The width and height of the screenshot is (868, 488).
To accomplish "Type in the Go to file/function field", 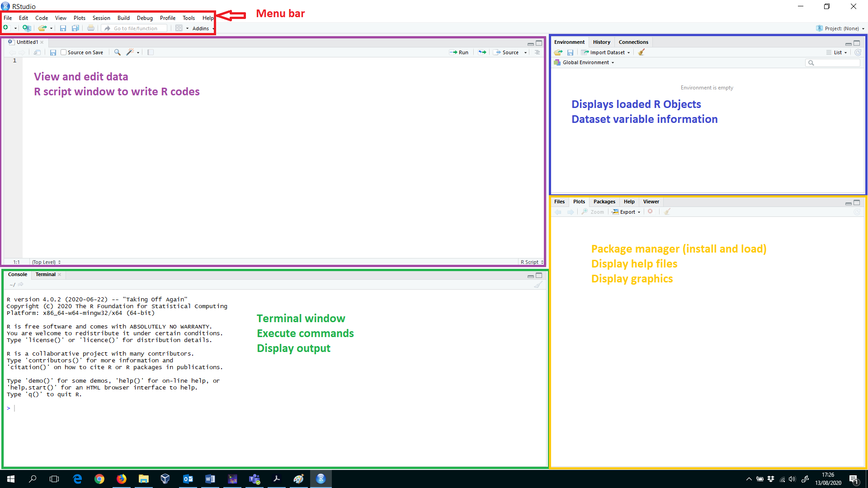I will click(x=136, y=28).
